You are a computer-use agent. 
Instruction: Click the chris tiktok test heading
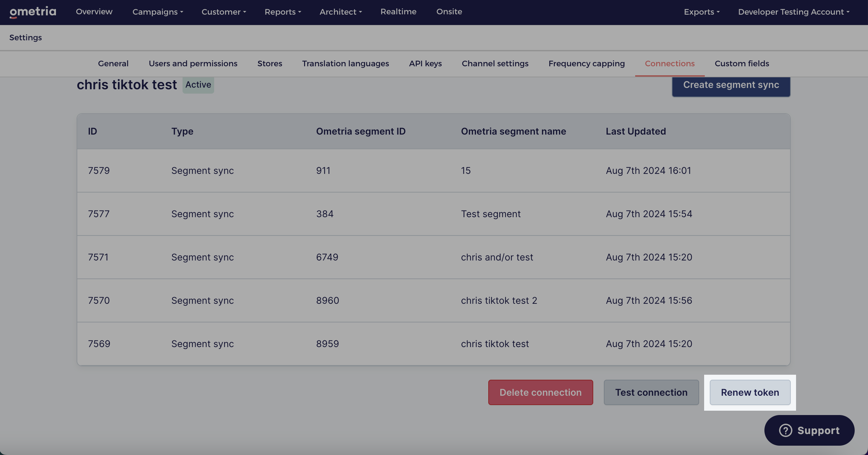[x=127, y=85]
